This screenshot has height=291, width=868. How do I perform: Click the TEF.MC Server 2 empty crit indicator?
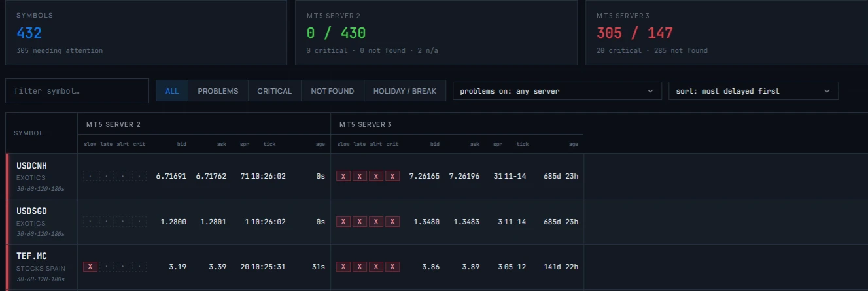pos(139,267)
